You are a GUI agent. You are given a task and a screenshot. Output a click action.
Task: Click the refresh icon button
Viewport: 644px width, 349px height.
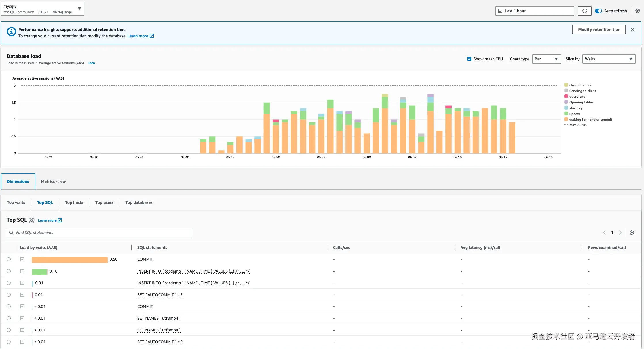pyautogui.click(x=584, y=11)
